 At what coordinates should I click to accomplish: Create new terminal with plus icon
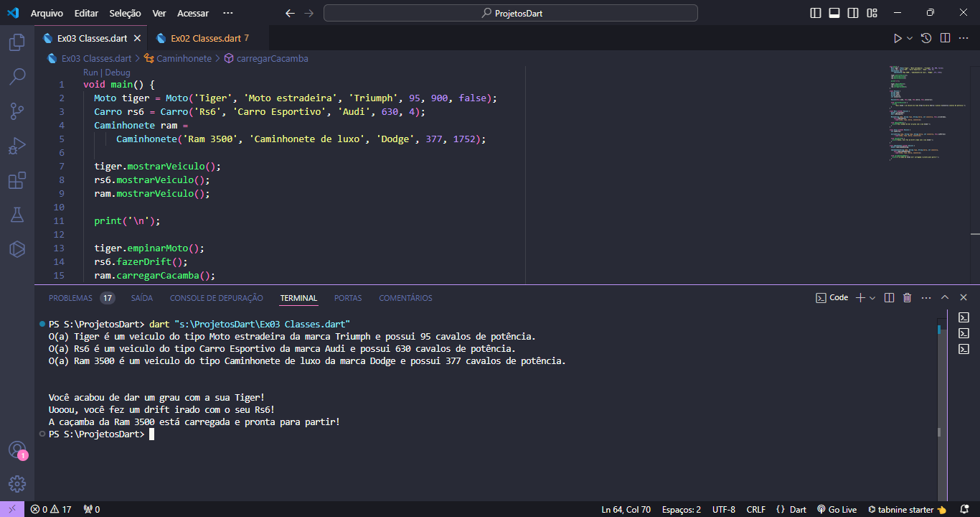(x=860, y=297)
